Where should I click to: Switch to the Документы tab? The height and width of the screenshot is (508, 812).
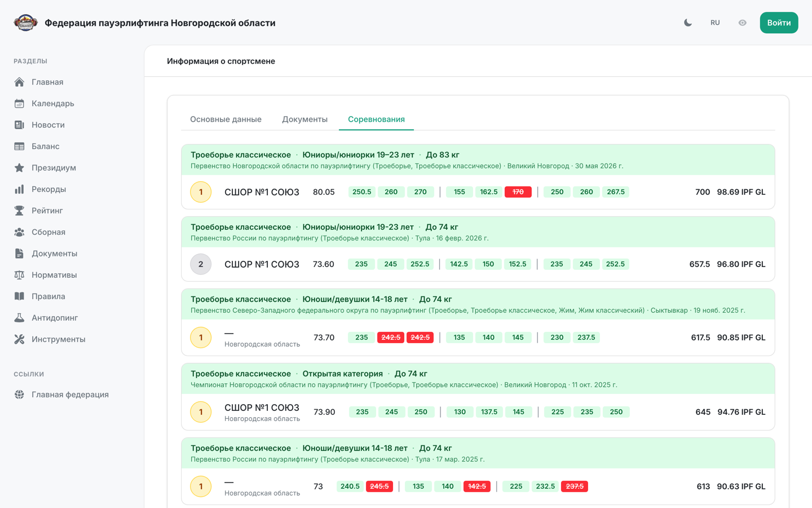(304, 119)
